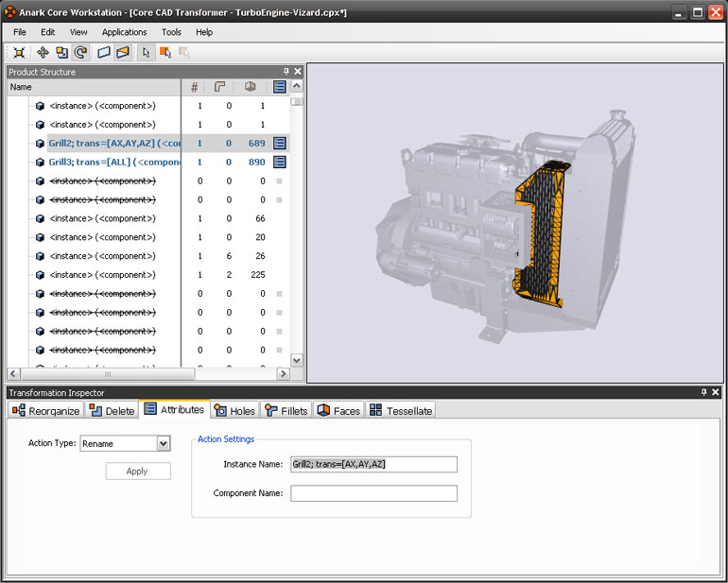Click the horizontal scrollbar thumb in tree
Viewport: 728px width, 583px height.
[x=107, y=373]
